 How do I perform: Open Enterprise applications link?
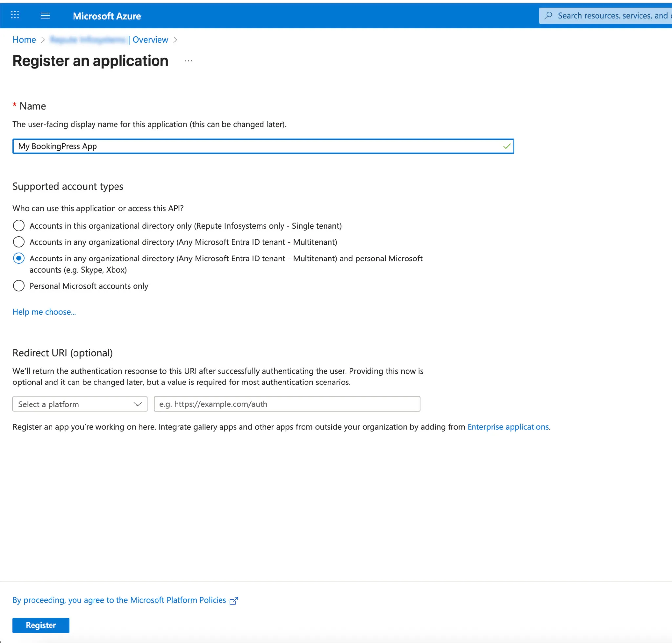click(x=508, y=427)
